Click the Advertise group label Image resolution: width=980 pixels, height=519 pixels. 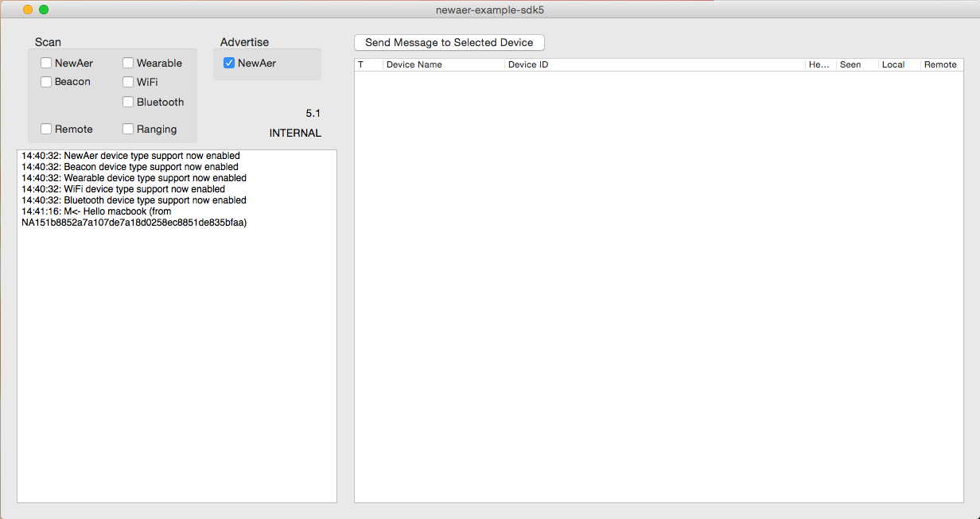click(245, 42)
